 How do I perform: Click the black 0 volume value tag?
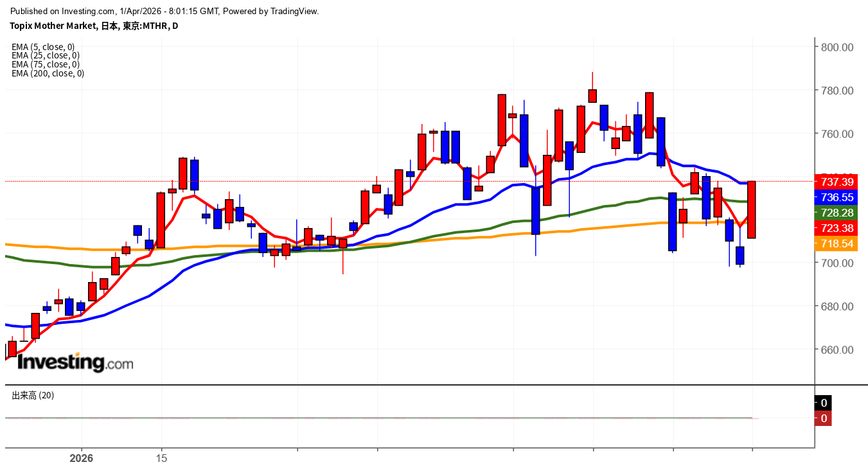tap(823, 403)
